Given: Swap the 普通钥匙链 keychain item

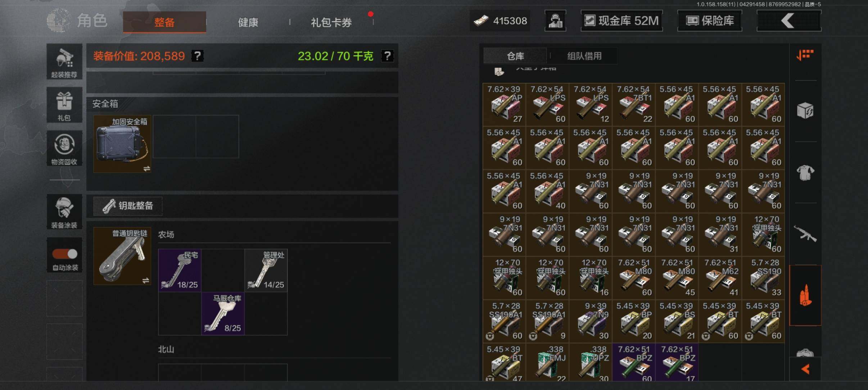Looking at the screenshot, I should click(x=146, y=281).
